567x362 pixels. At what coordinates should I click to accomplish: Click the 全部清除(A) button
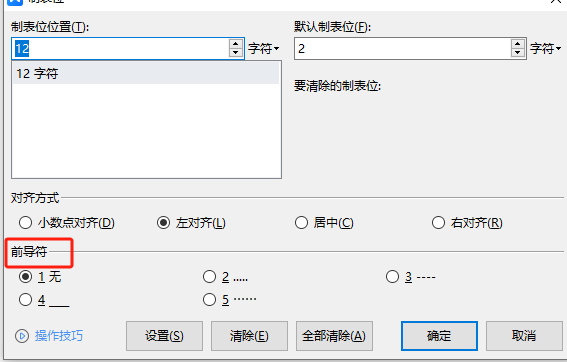(x=334, y=336)
